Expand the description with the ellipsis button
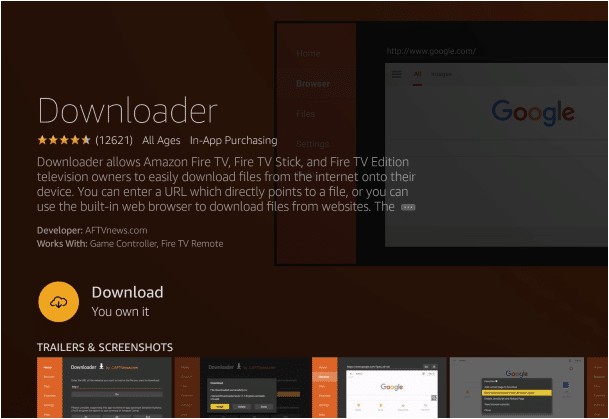 [x=407, y=207]
